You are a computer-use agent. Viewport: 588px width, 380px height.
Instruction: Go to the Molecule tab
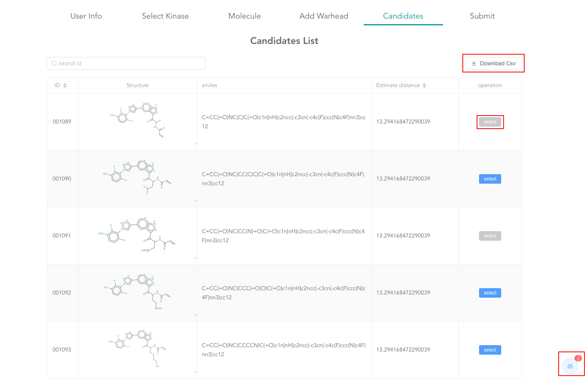[244, 16]
